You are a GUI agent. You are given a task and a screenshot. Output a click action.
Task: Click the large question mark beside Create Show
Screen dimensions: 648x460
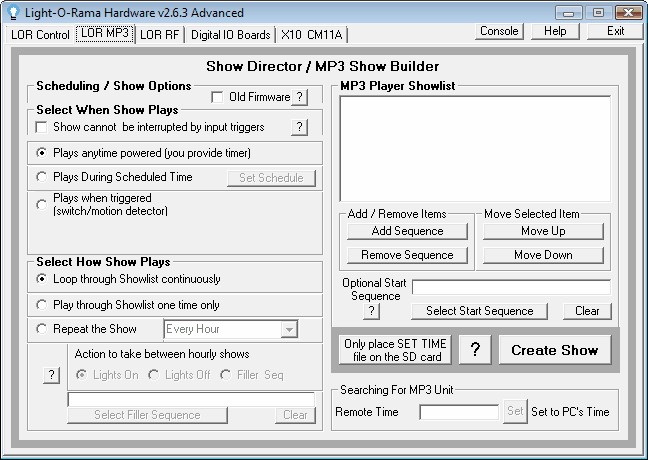point(475,350)
